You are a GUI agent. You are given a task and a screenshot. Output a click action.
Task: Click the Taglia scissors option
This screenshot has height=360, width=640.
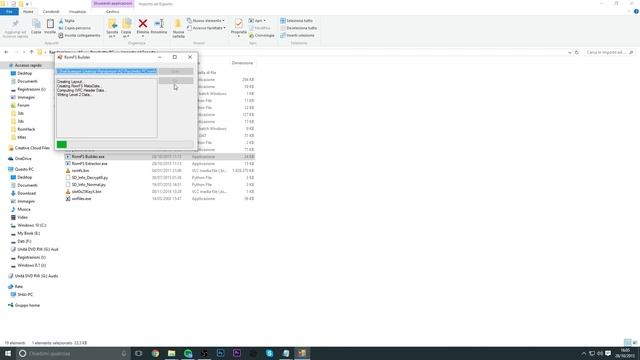point(67,21)
